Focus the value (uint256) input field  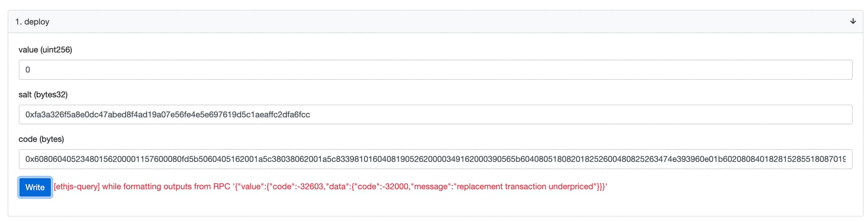pyautogui.click(x=435, y=70)
